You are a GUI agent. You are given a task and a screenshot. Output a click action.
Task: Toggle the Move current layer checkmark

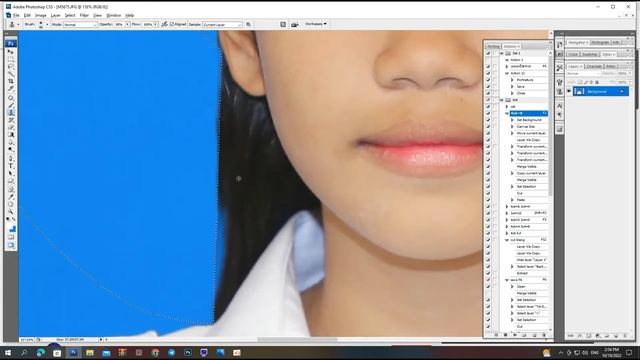pos(488,133)
